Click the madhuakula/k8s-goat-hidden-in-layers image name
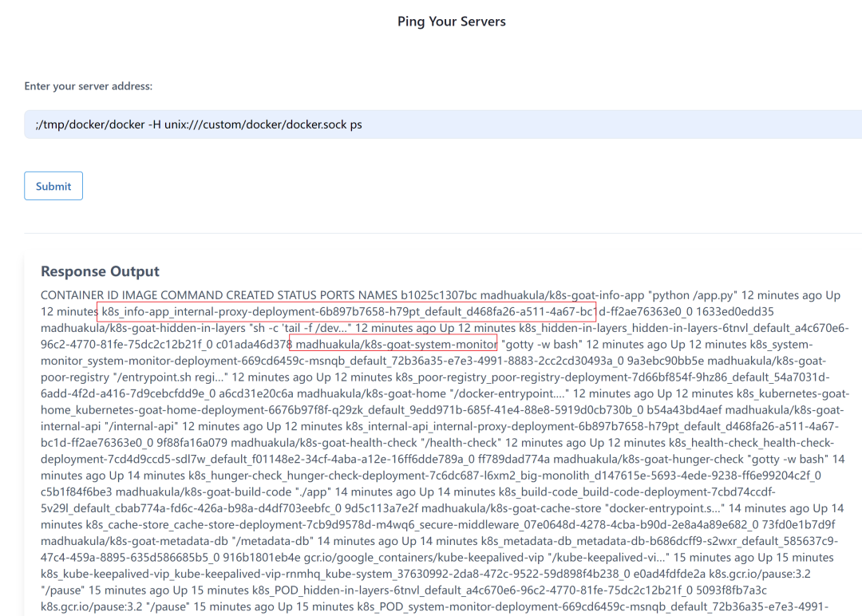Viewport: 862px width, 616px height. point(143,328)
